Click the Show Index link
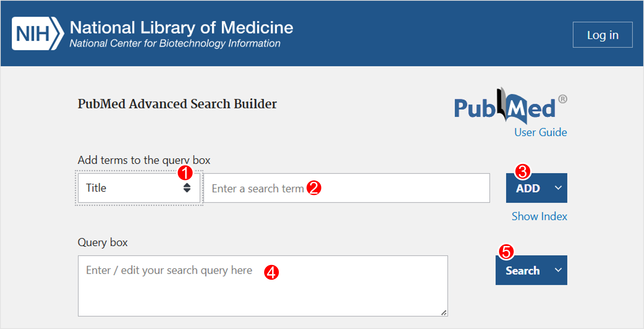Image resolution: width=644 pixels, height=329 pixels. click(539, 216)
